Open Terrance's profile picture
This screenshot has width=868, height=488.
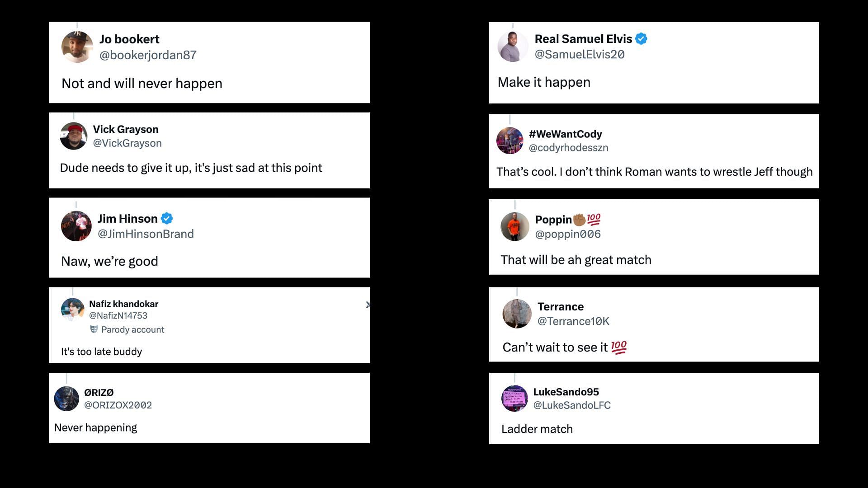(517, 314)
